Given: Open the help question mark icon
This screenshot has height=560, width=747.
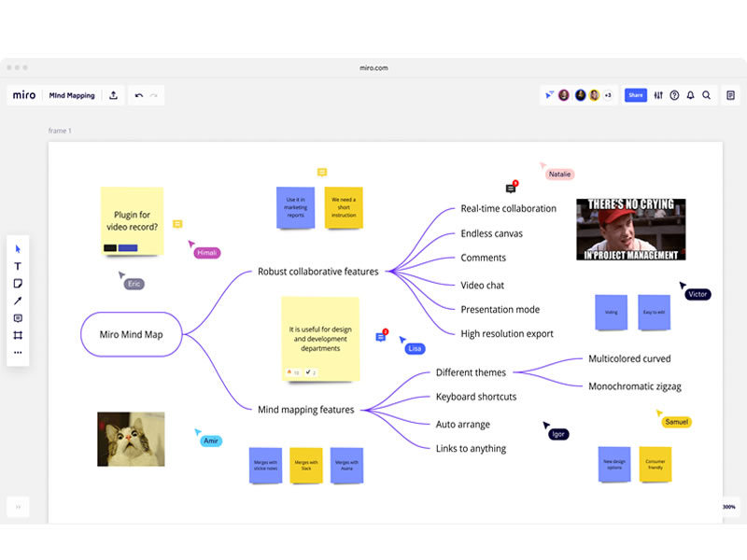Looking at the screenshot, I should pyautogui.click(x=674, y=95).
